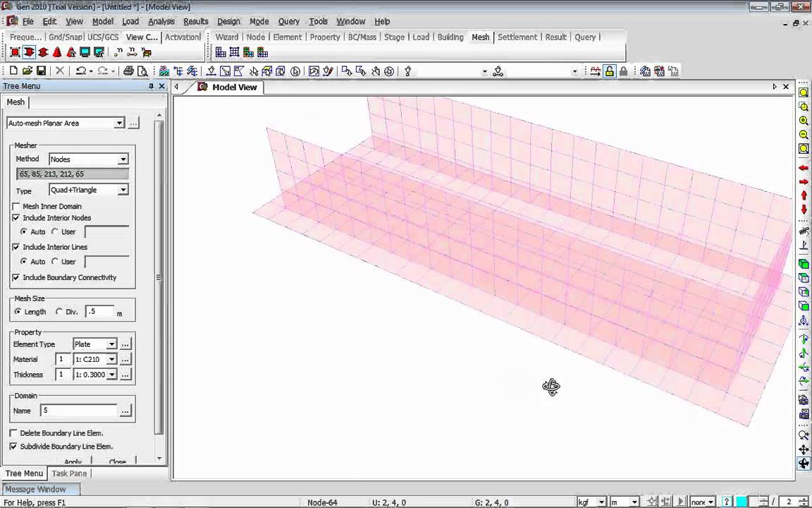This screenshot has width=812, height=508.
Task: Open the Results menu
Action: tap(196, 21)
